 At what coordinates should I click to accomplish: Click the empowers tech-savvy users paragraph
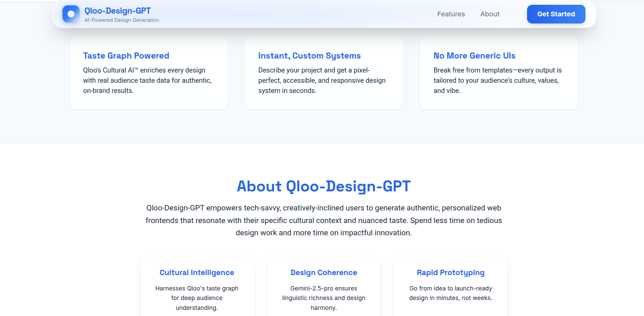pos(324,220)
